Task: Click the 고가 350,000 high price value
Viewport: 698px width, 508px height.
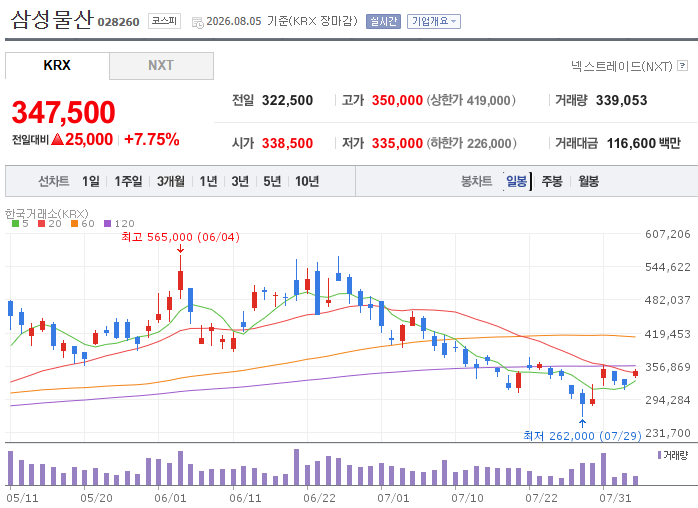Action: (397, 100)
